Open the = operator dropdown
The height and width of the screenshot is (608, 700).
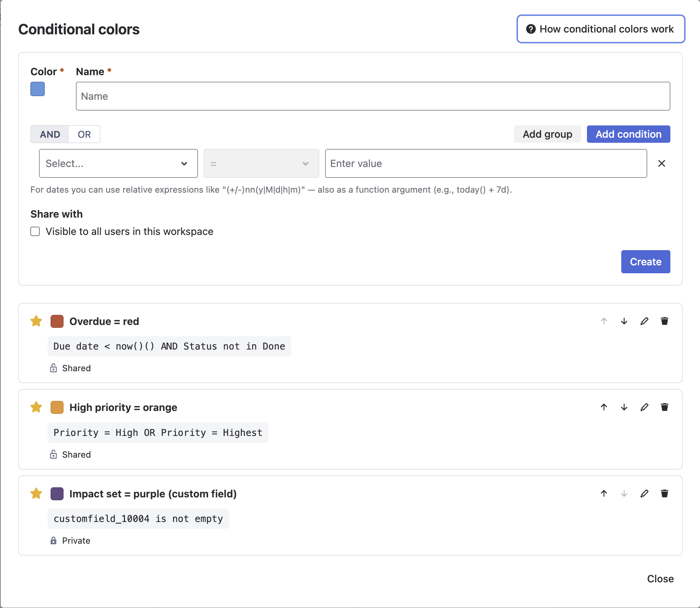[x=262, y=163]
